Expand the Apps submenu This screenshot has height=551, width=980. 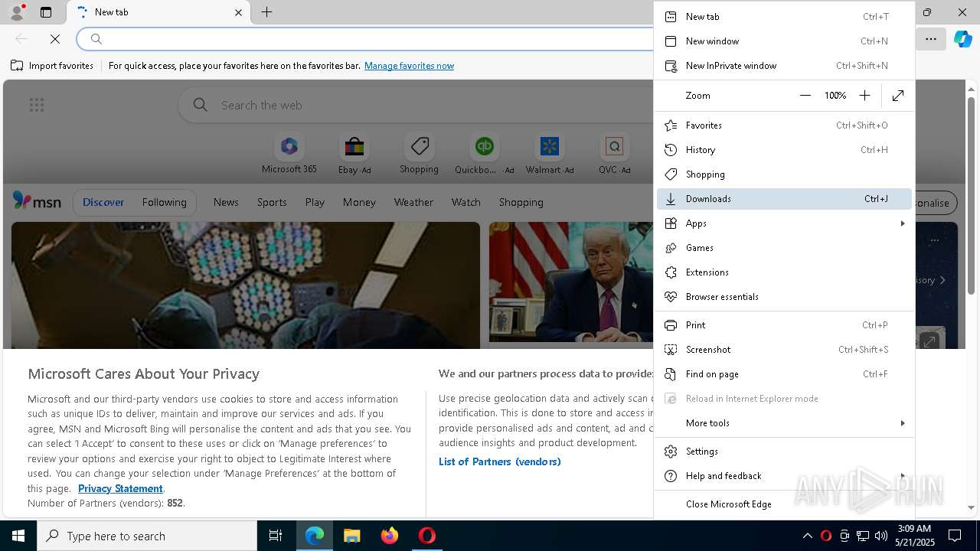point(784,223)
